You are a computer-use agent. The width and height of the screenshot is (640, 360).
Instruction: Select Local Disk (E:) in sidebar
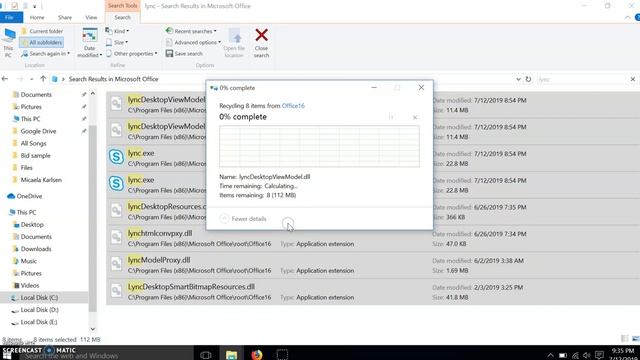[x=39, y=322]
